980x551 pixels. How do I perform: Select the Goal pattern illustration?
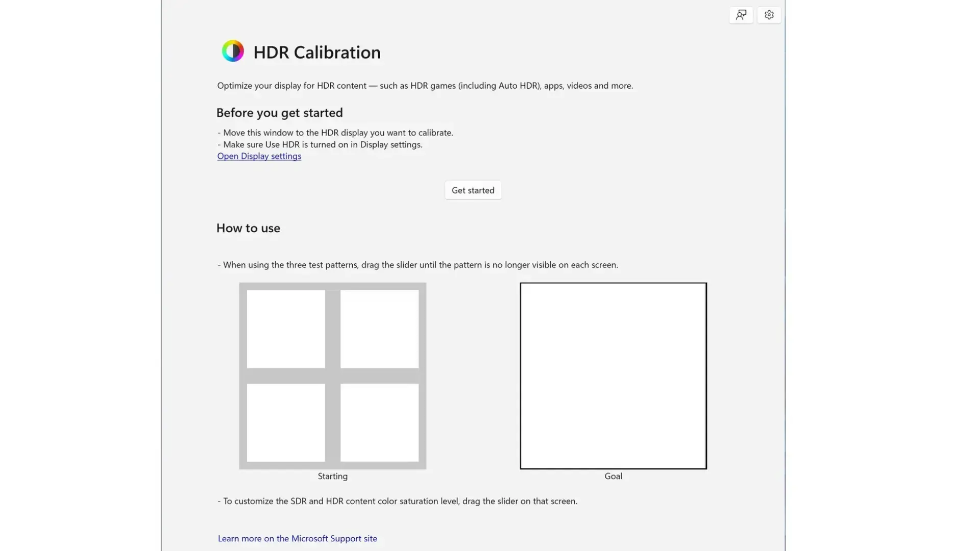612,376
